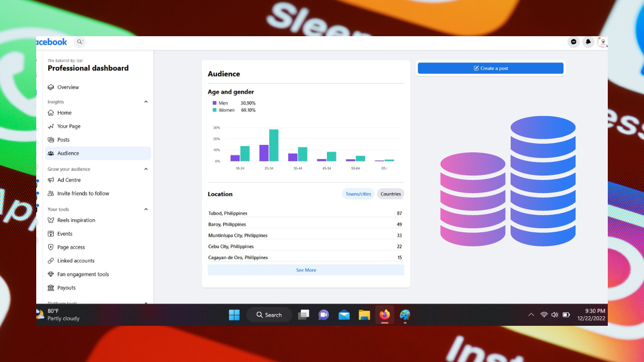The image size is (644, 362).
Task: Click the page name The Bakerist By: Gel
Action: 65,60
